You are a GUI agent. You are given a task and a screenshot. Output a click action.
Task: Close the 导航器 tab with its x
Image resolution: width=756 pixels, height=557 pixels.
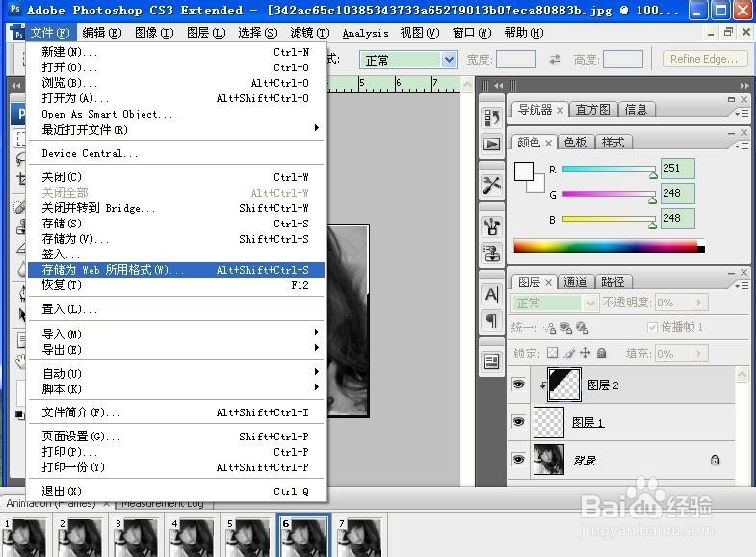(560, 110)
